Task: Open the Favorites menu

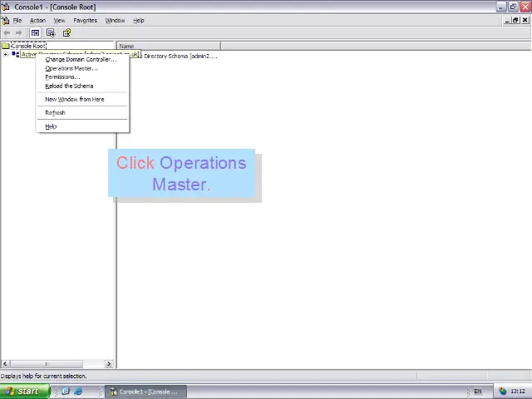Action: (x=85, y=20)
